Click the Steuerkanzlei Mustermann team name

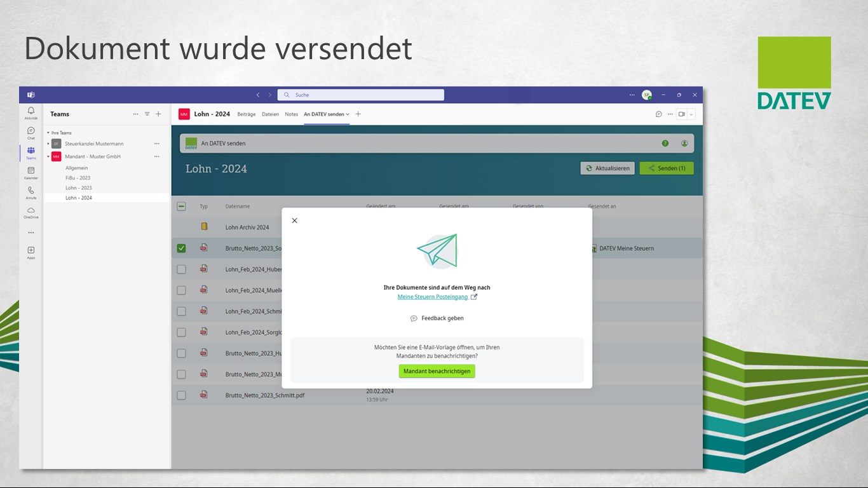pos(94,144)
